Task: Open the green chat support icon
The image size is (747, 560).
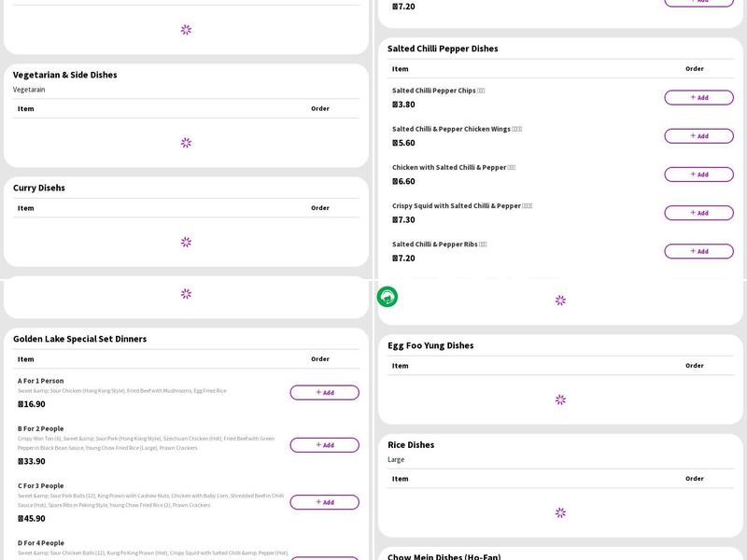Action: [x=387, y=297]
